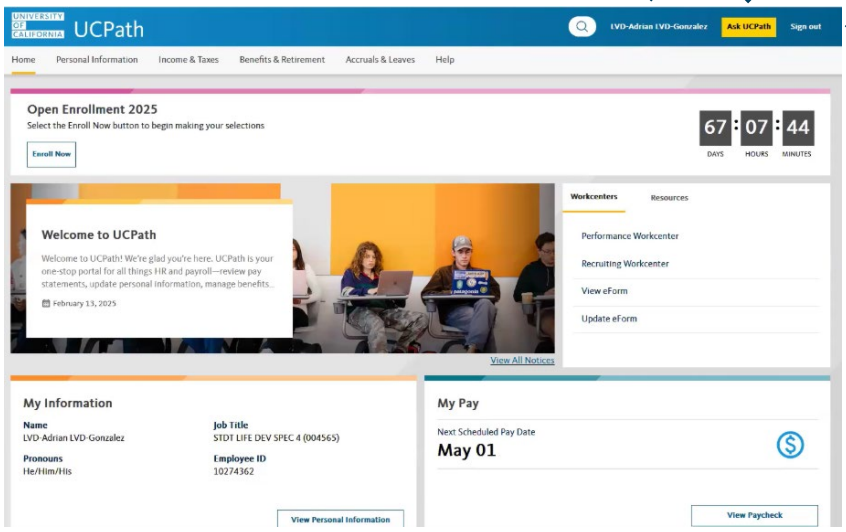
Task: Click the View Personal Information button
Action: tap(340, 519)
